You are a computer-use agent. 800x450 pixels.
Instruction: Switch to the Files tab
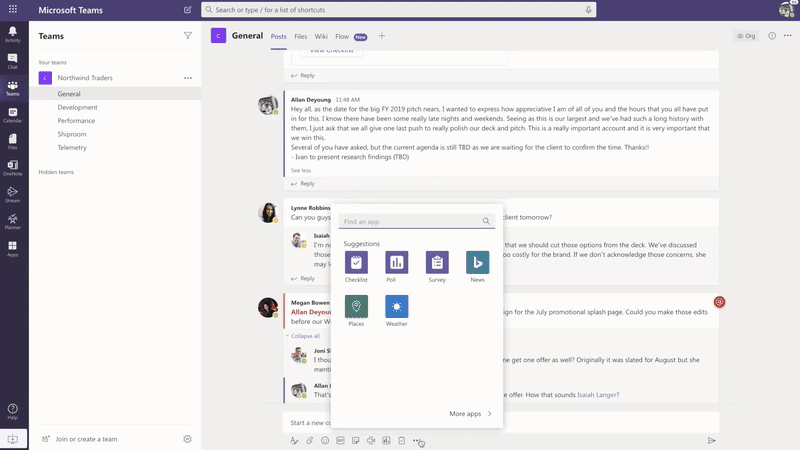click(301, 36)
